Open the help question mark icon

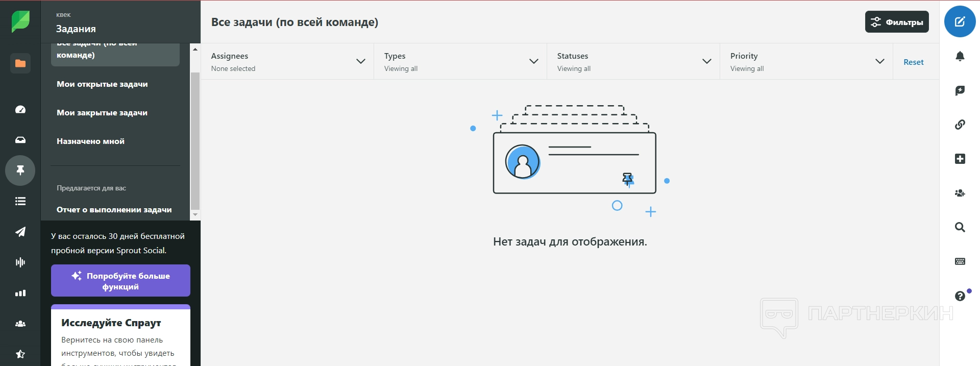[960, 296]
